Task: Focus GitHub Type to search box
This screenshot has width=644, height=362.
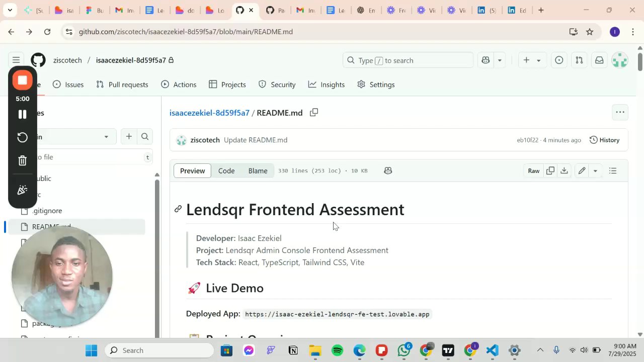Action: [408, 60]
